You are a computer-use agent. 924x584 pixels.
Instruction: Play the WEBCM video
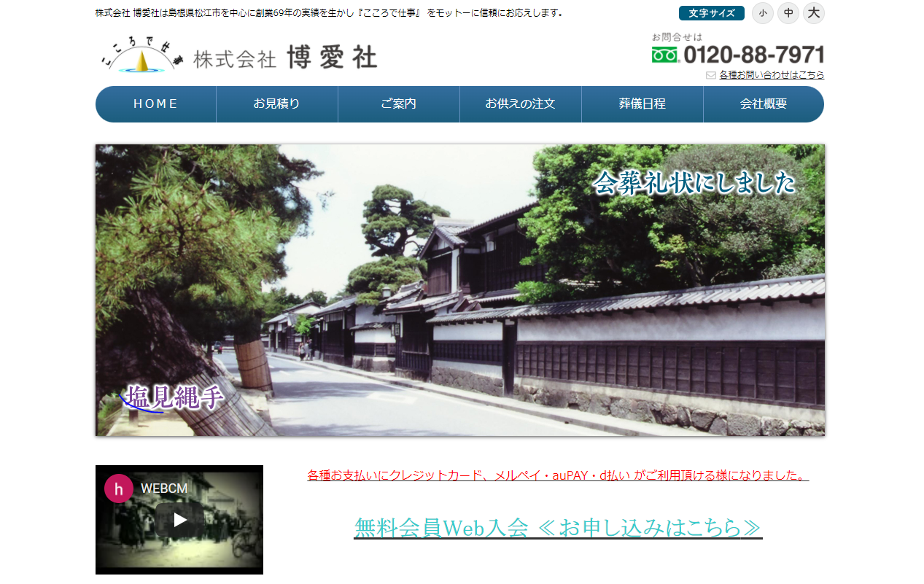[x=179, y=520]
